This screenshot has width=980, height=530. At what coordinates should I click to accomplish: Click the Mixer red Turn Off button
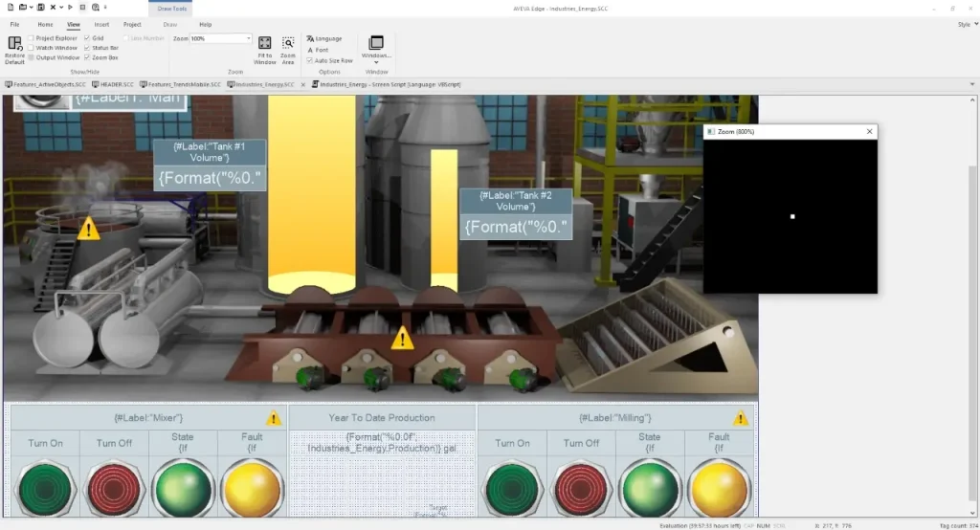point(114,488)
